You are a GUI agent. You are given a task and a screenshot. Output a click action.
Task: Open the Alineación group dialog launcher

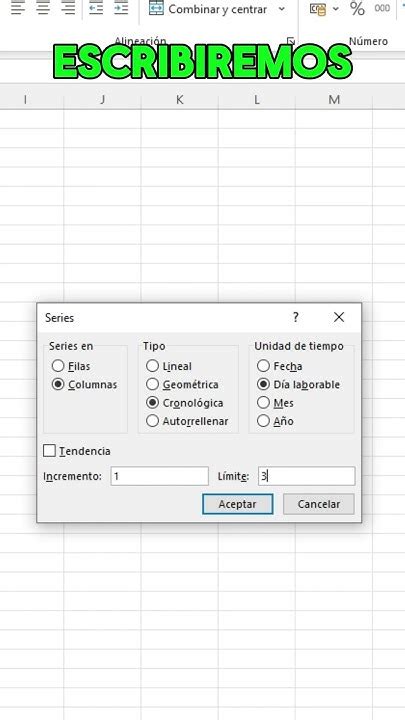tap(290, 40)
